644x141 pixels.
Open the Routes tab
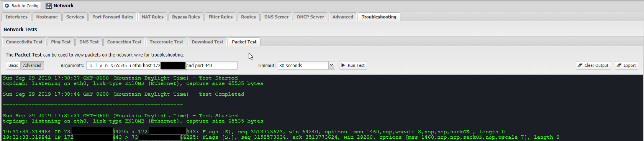pyautogui.click(x=248, y=17)
